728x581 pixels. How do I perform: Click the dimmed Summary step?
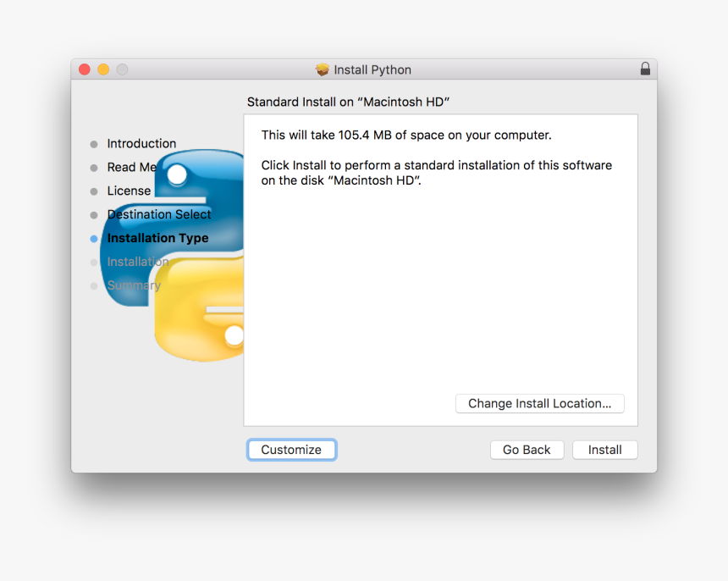point(134,285)
